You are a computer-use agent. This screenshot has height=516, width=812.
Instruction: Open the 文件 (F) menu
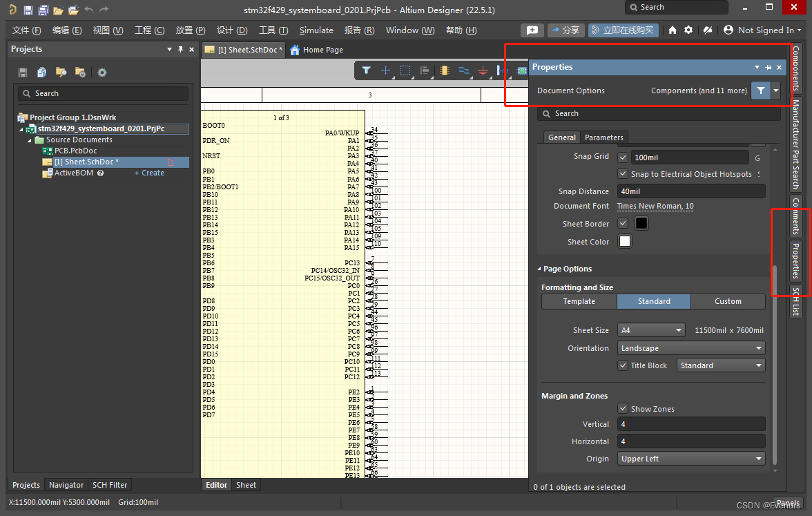[x=26, y=30]
